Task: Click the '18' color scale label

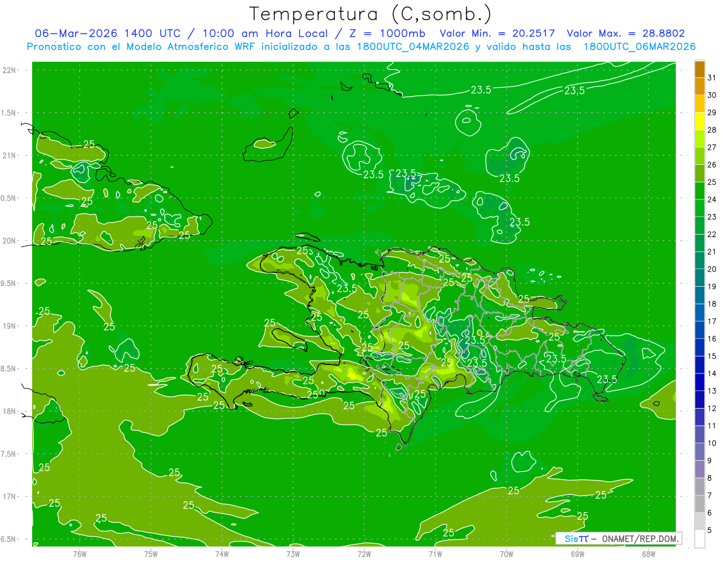Action: [x=712, y=304]
